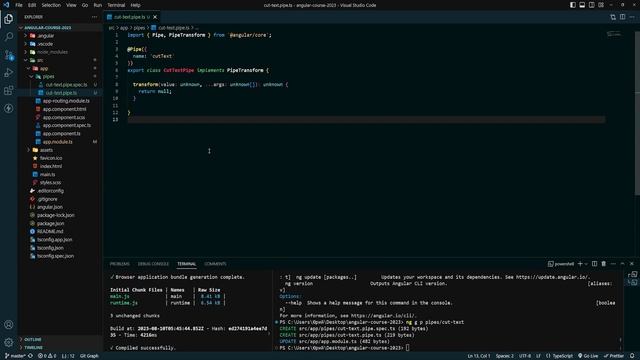Open the lightning bolt extension view

(x=9, y=109)
